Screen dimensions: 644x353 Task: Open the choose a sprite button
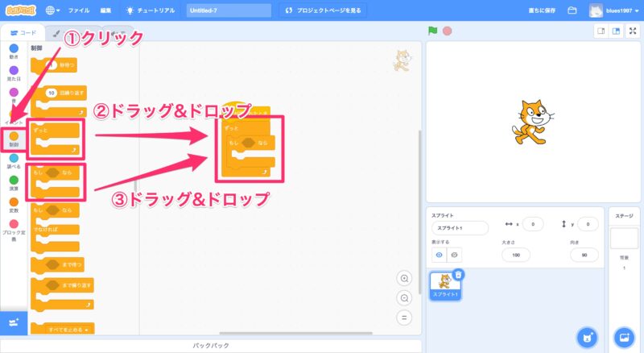click(587, 336)
